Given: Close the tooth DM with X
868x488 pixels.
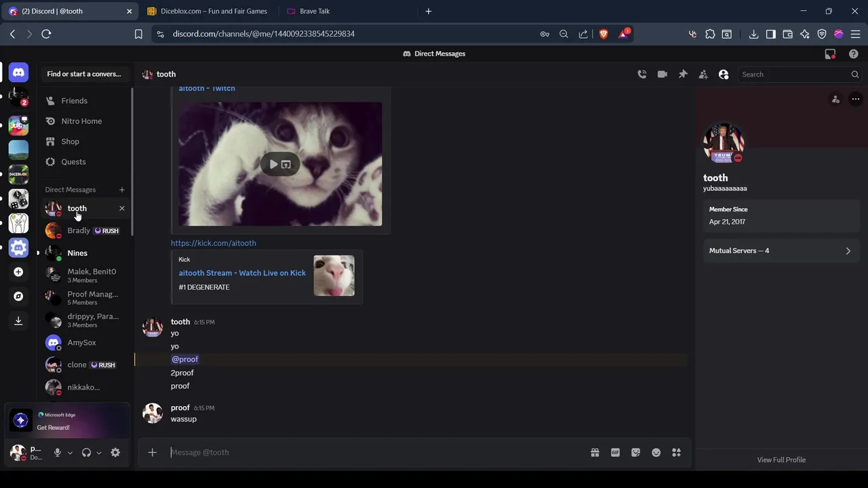Looking at the screenshot, I should [x=122, y=208].
